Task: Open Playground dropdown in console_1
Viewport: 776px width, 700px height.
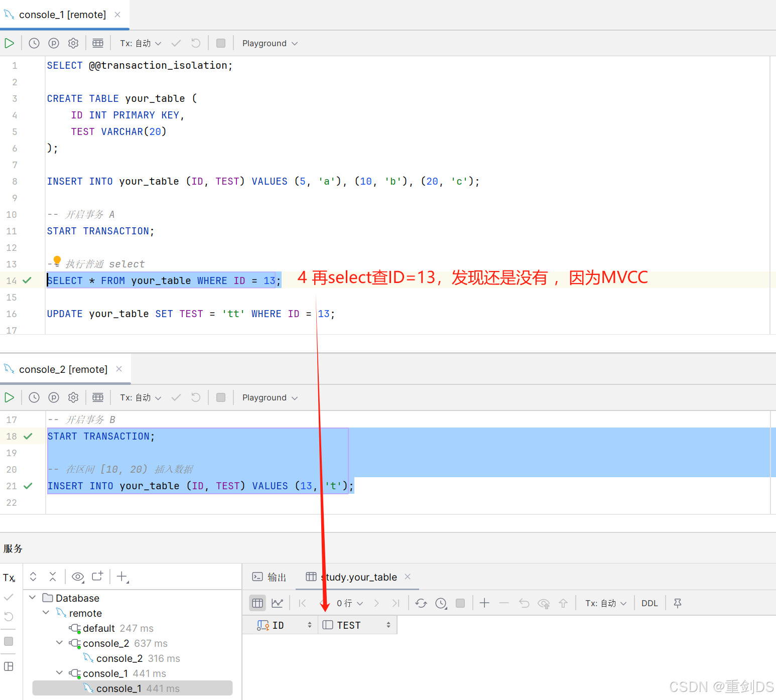Action: [270, 43]
